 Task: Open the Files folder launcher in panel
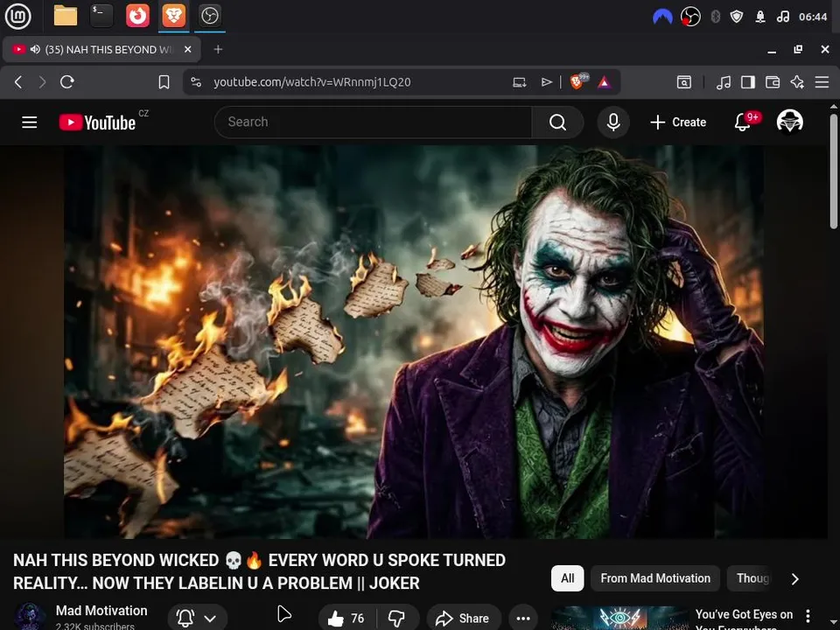click(66, 16)
